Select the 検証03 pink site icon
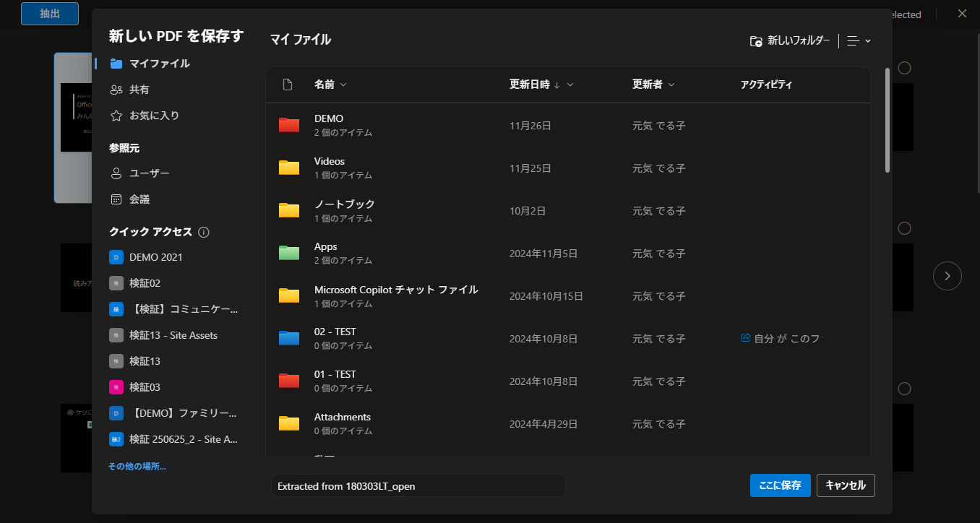The width and height of the screenshot is (980, 523). point(116,387)
